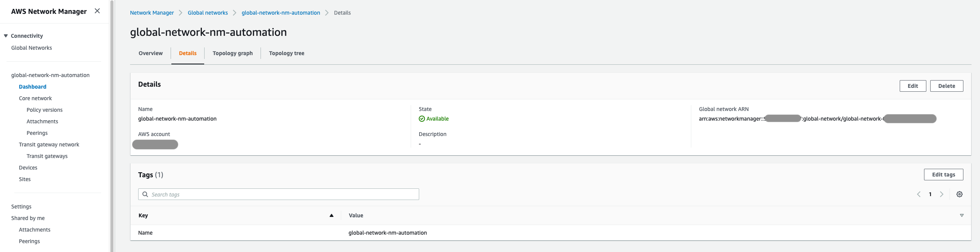The width and height of the screenshot is (980, 252).
Task: Click global-network-nm-automation breadcrumb link
Action: 281,13
